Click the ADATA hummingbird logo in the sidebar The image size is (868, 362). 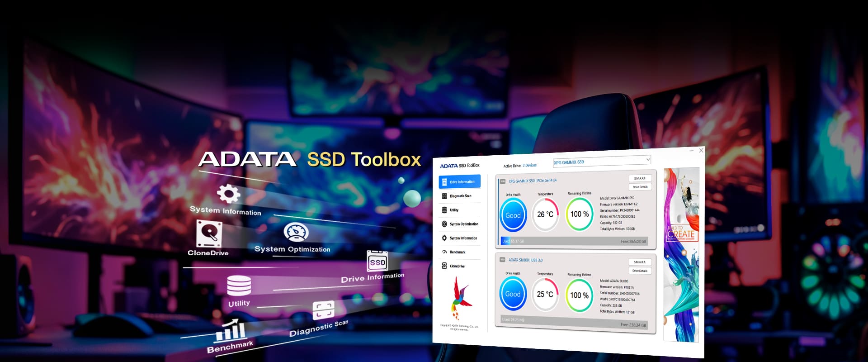pos(460,297)
